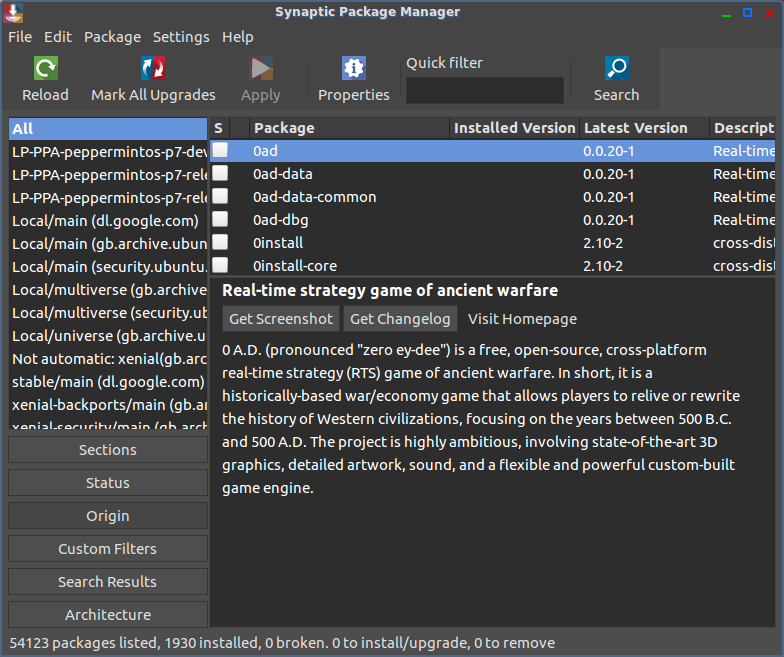Click the 0.0.20-1 version of 0ad-dbg
Viewport: 784px width, 657px height.
608,220
